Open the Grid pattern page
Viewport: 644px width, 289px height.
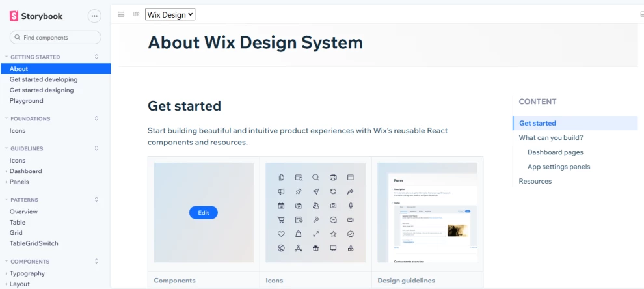16,232
